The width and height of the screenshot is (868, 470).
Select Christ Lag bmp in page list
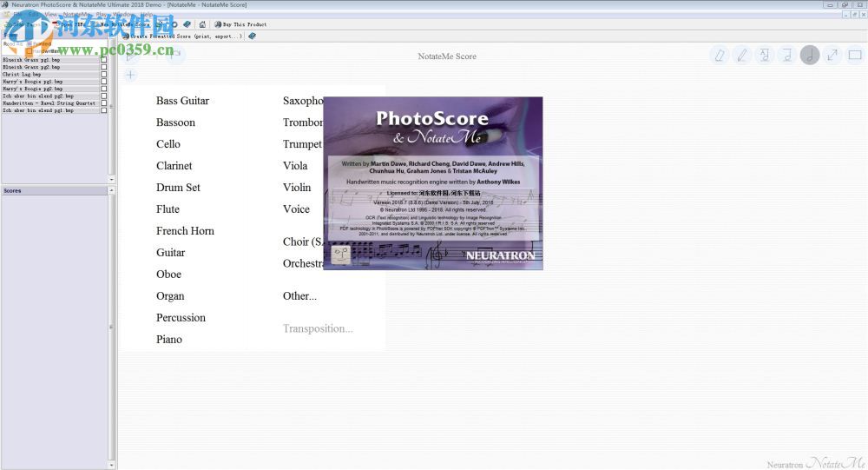(50, 74)
